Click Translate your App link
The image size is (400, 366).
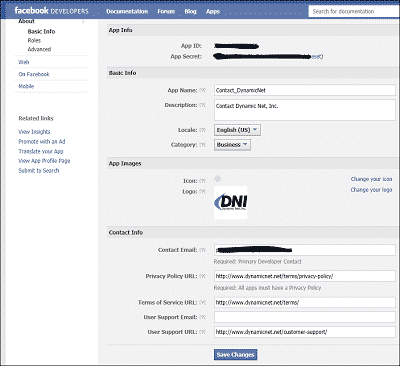click(x=41, y=151)
